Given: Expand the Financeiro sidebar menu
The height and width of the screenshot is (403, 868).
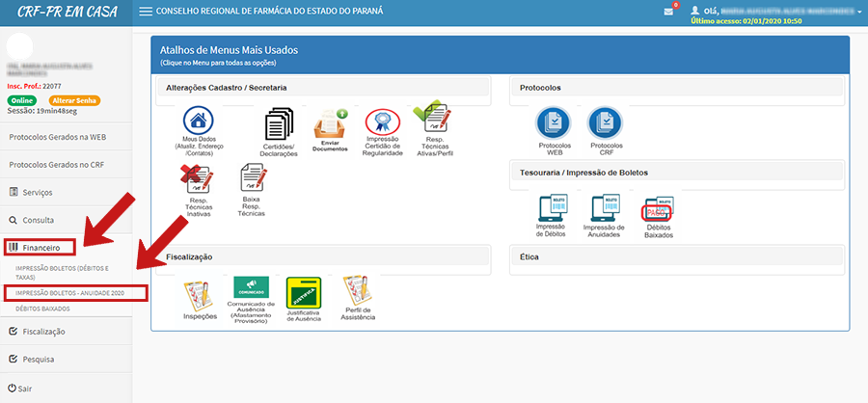Looking at the screenshot, I should 41,248.
